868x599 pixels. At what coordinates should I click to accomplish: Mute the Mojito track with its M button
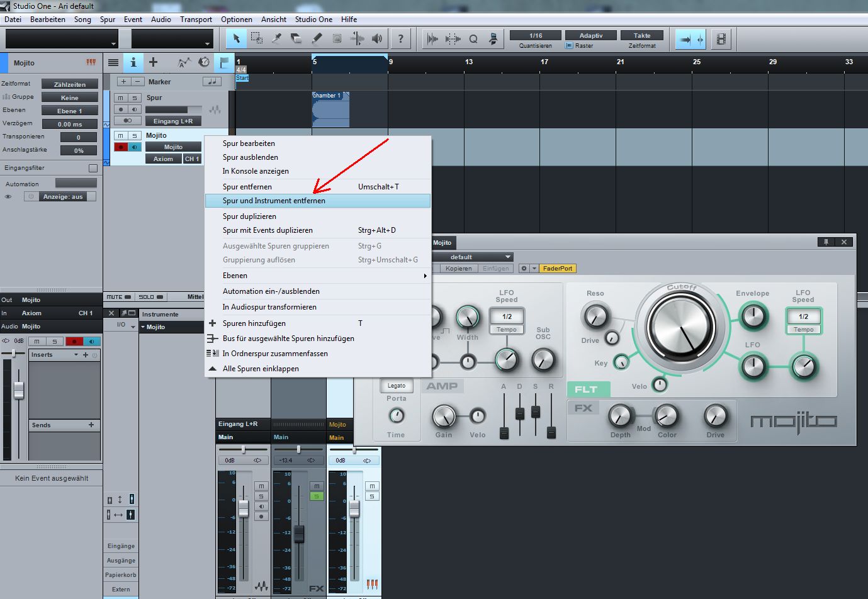(120, 135)
